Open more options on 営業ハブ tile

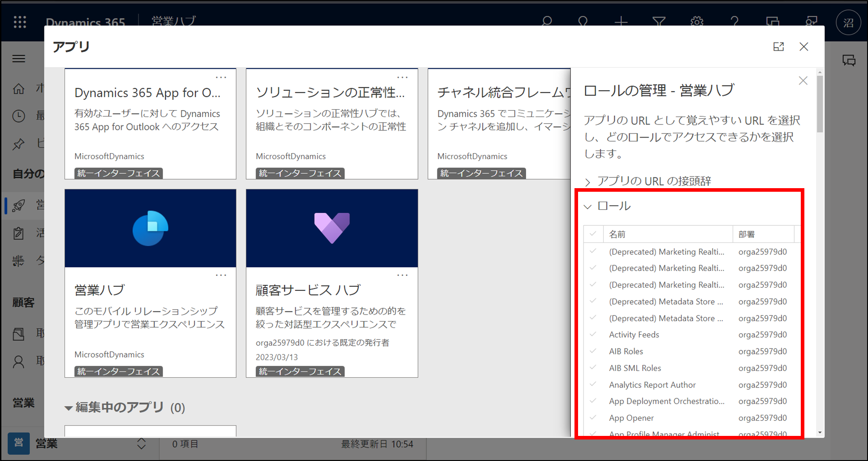(x=221, y=275)
